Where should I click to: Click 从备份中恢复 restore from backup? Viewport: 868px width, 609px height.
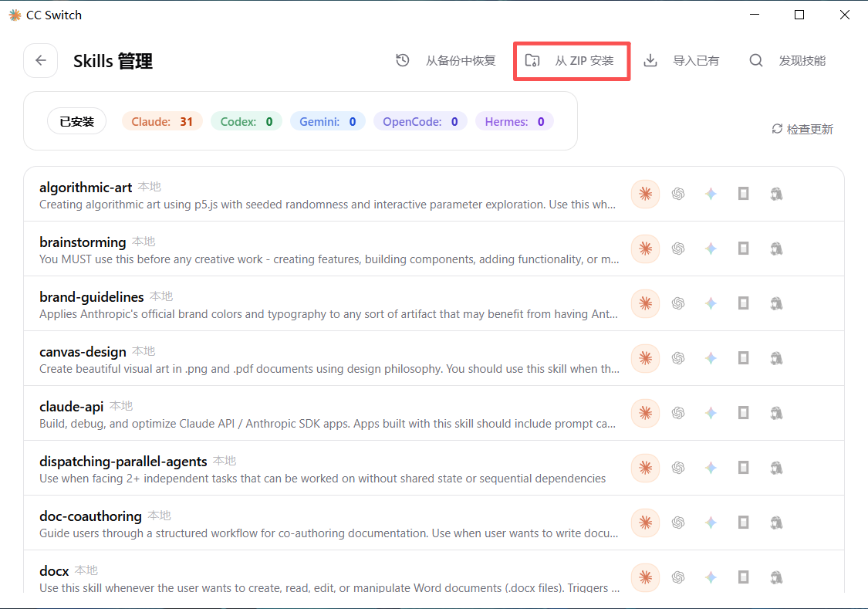(x=446, y=60)
